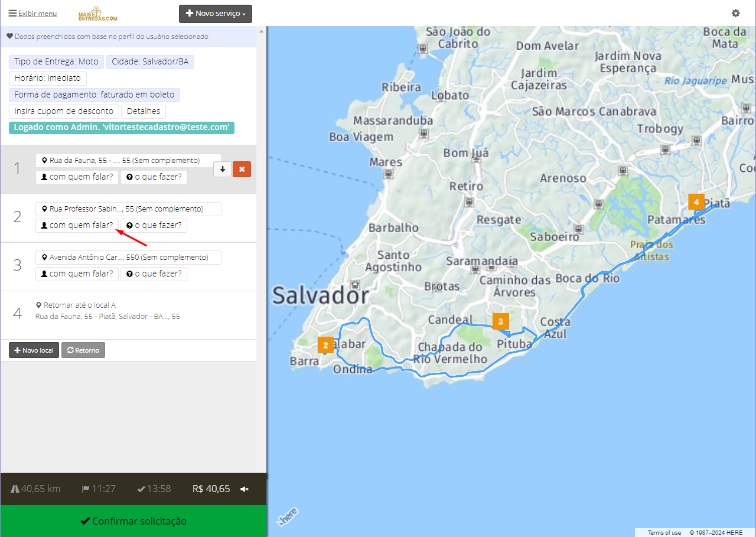Edit Rua Professor Sabin address field
Screen dimensions: 756x537
pyautogui.click(x=128, y=209)
